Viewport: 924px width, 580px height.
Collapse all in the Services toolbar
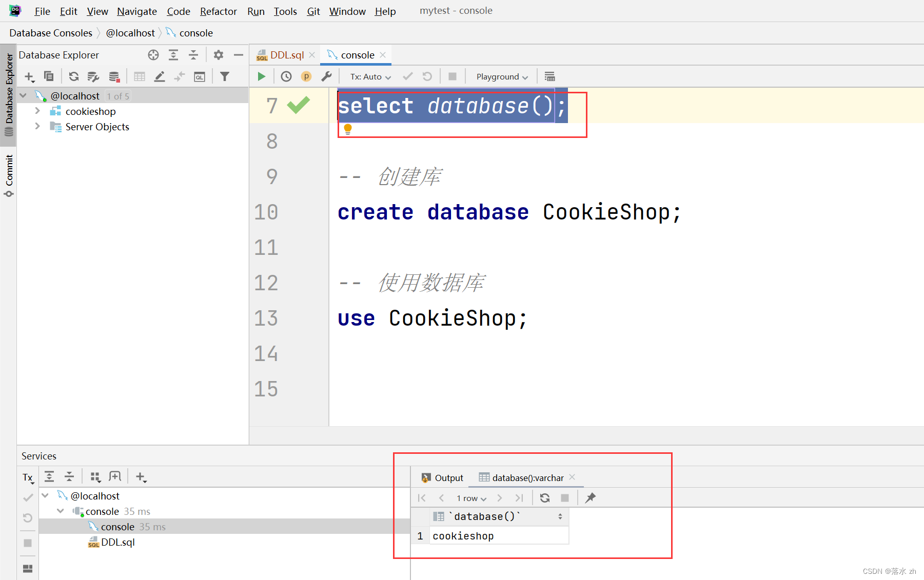69,477
